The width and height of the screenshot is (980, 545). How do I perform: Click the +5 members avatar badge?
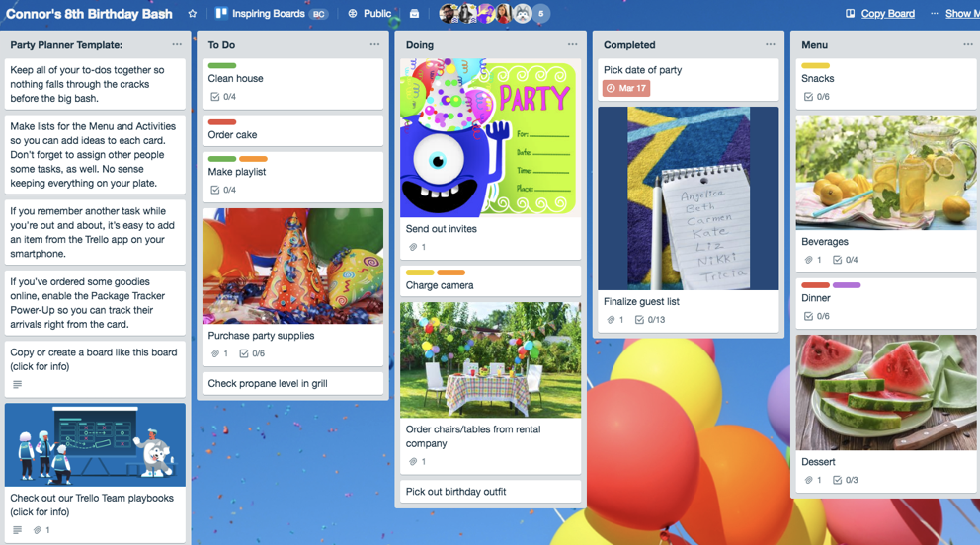(x=541, y=14)
